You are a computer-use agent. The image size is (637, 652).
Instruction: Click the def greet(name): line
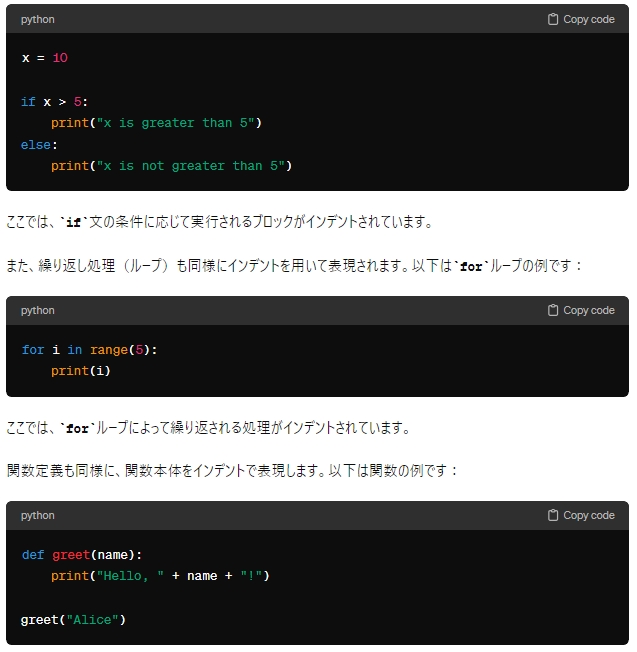click(82, 555)
